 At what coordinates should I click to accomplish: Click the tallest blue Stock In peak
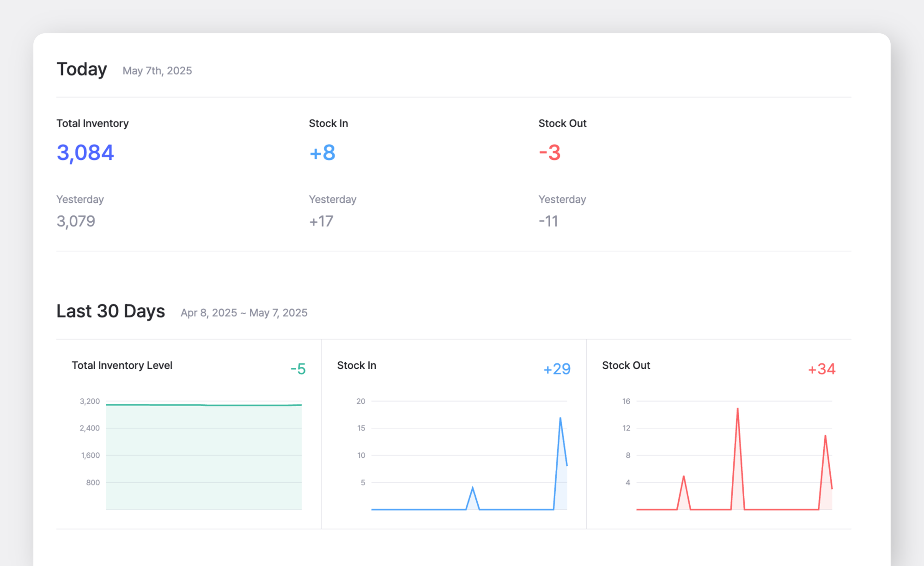click(560, 420)
